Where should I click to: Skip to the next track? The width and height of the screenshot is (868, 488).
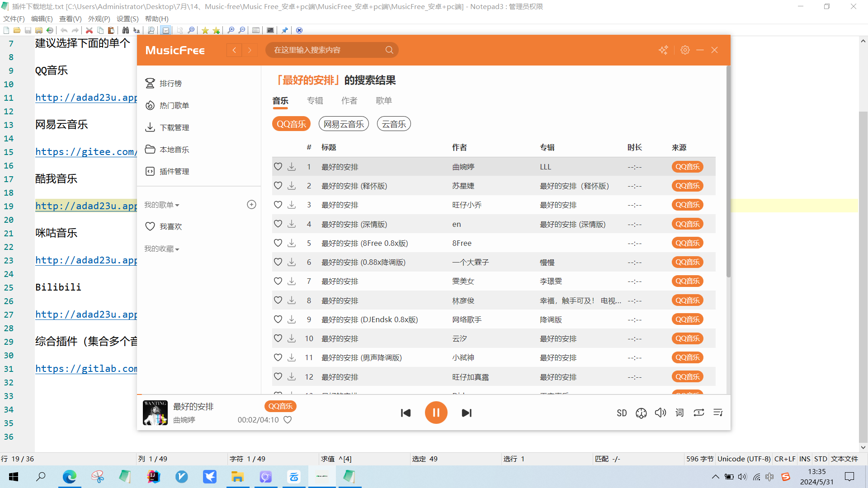(467, 413)
